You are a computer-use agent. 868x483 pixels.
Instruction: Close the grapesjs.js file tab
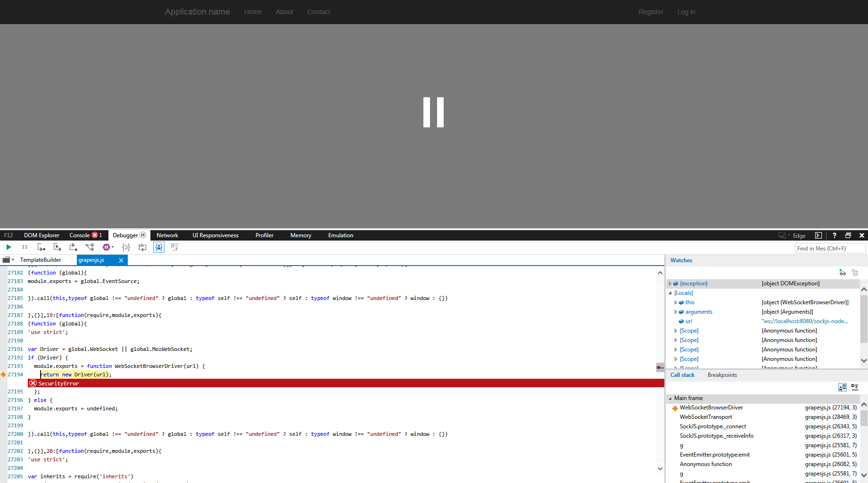[121, 260]
